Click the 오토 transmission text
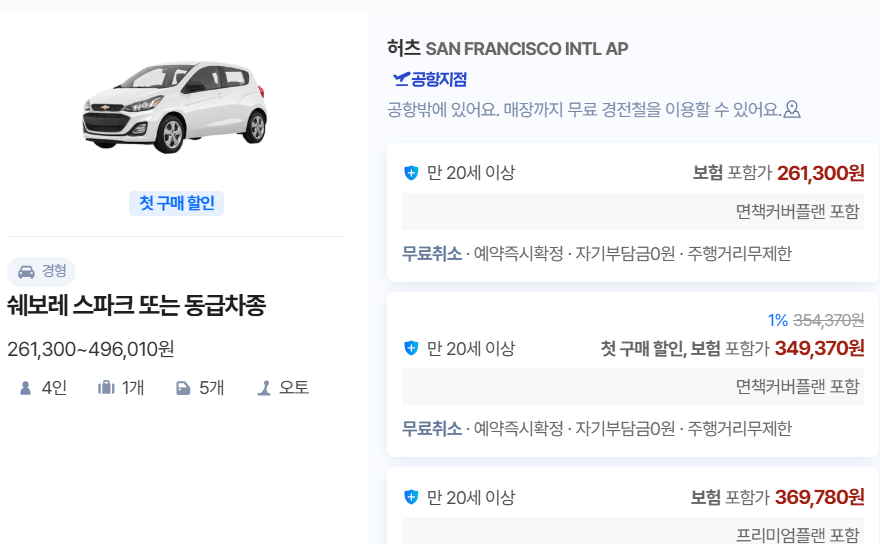880x544 pixels. [294, 387]
